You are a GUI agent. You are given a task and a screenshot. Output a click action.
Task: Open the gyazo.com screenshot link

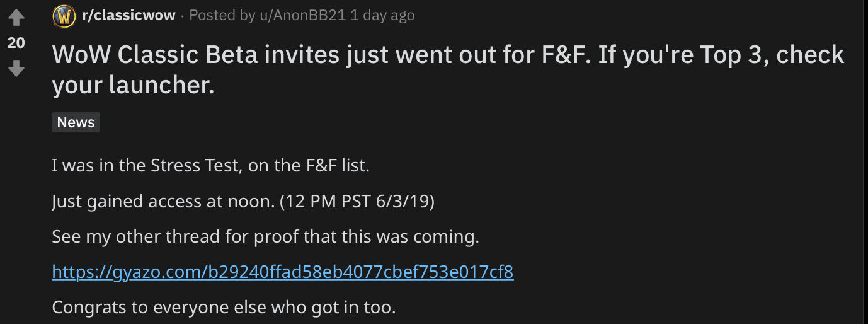[283, 272]
